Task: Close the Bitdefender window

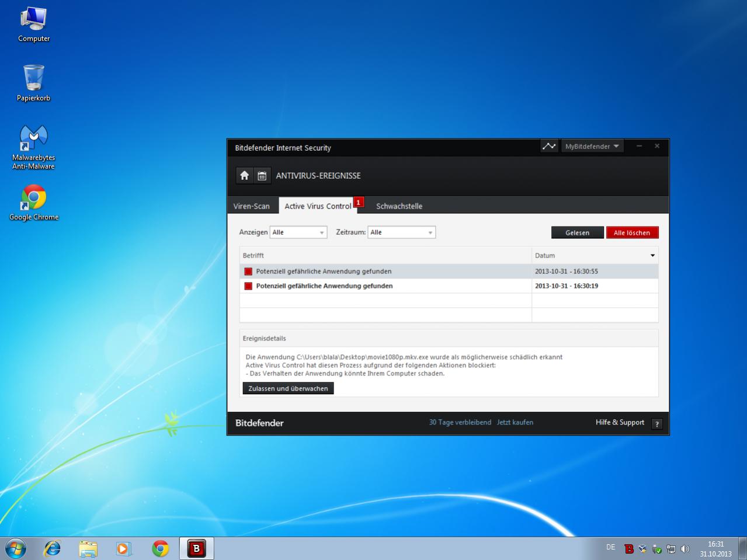Action: 657,146
